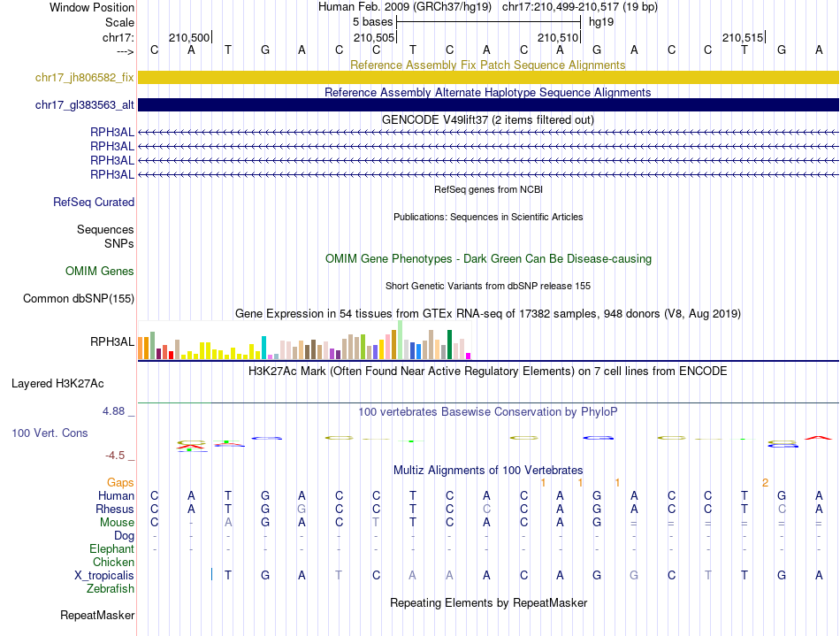Click the chr17_jh806582_fix track label
This screenshot has width=840, height=636.
tap(84, 78)
